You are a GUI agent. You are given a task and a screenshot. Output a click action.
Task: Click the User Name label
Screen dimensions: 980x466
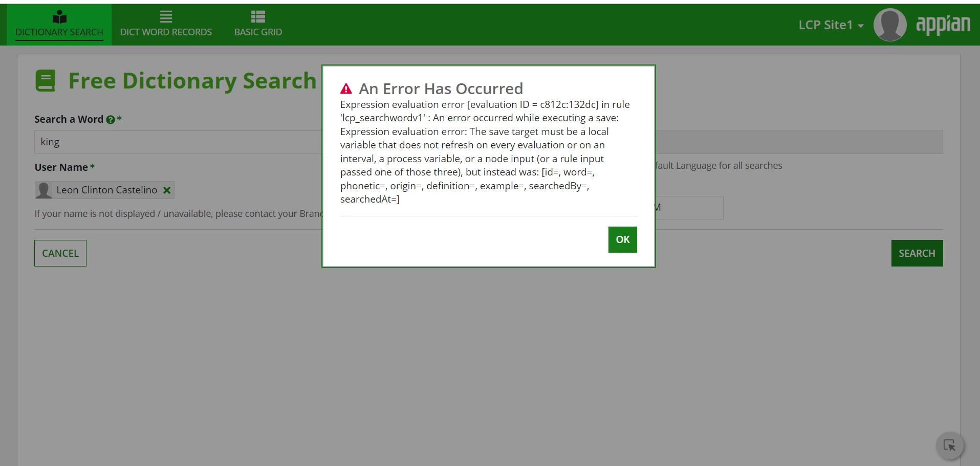click(61, 167)
